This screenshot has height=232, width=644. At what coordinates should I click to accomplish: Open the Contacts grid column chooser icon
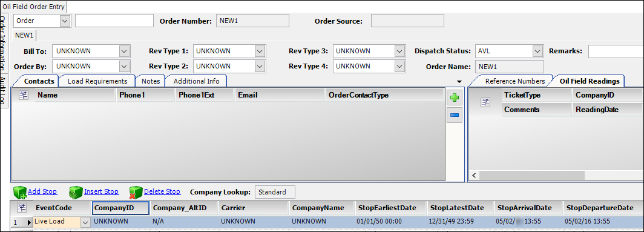[x=24, y=95]
